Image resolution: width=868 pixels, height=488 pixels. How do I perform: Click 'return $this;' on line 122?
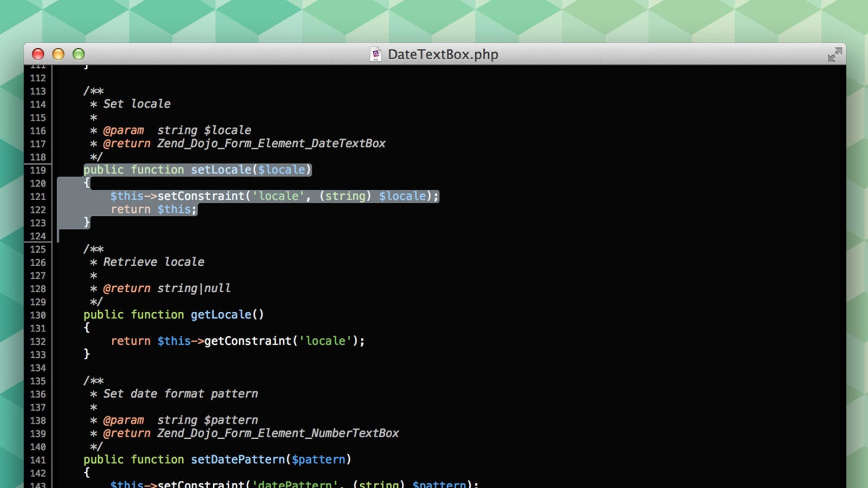click(x=154, y=209)
